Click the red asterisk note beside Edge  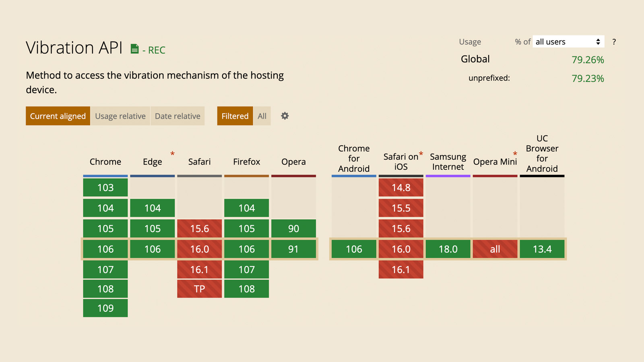(172, 154)
